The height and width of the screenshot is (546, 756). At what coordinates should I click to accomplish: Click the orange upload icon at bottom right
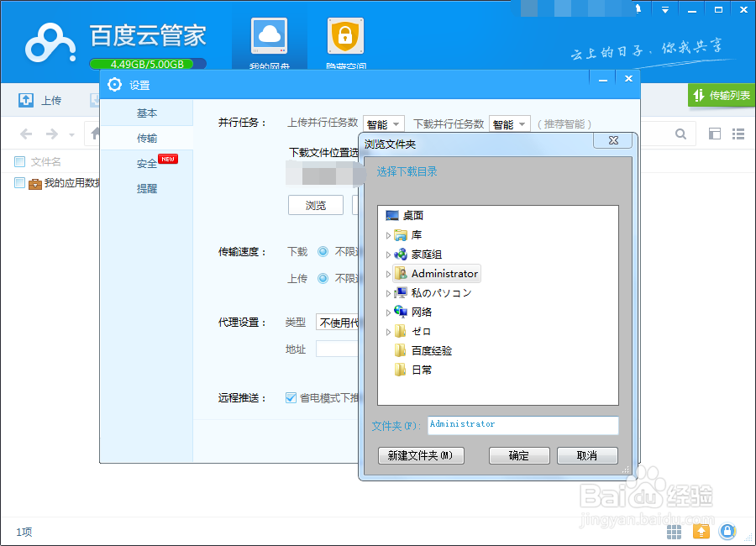point(701,532)
